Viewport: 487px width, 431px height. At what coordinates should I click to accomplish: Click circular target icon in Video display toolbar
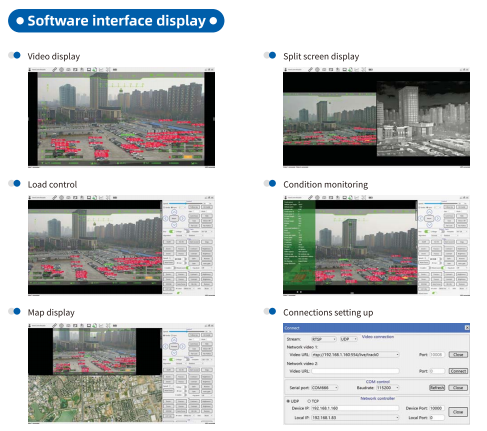click(62, 69)
